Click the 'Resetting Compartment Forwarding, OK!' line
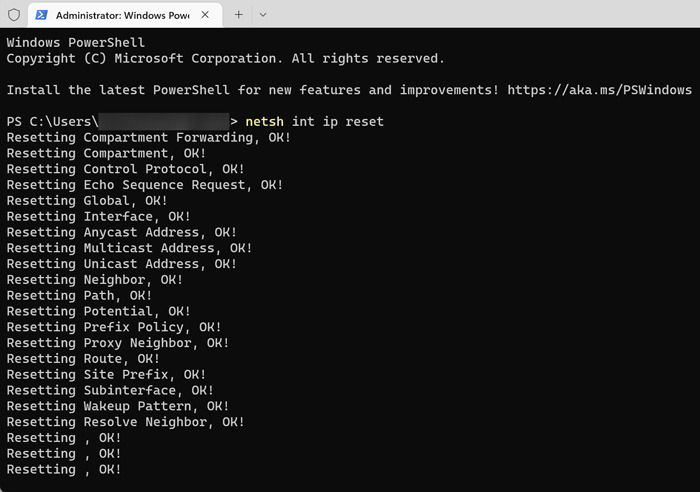The width and height of the screenshot is (700, 492). (149, 138)
